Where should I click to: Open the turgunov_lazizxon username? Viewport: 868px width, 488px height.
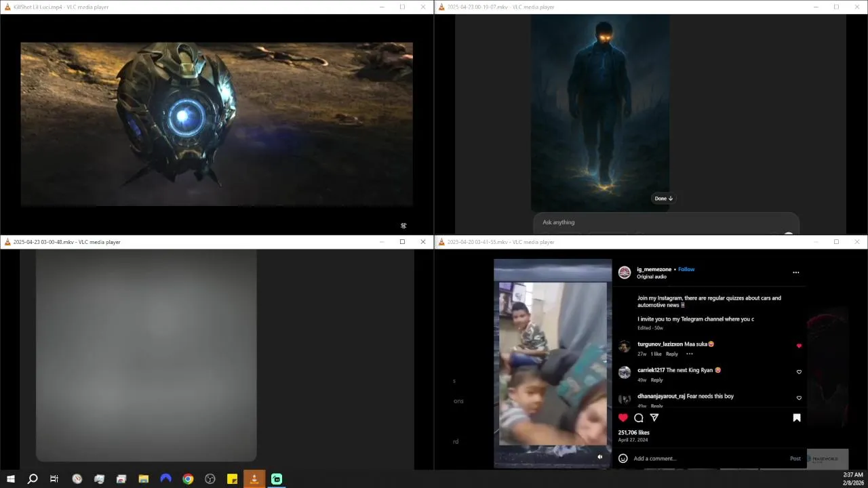coord(660,344)
